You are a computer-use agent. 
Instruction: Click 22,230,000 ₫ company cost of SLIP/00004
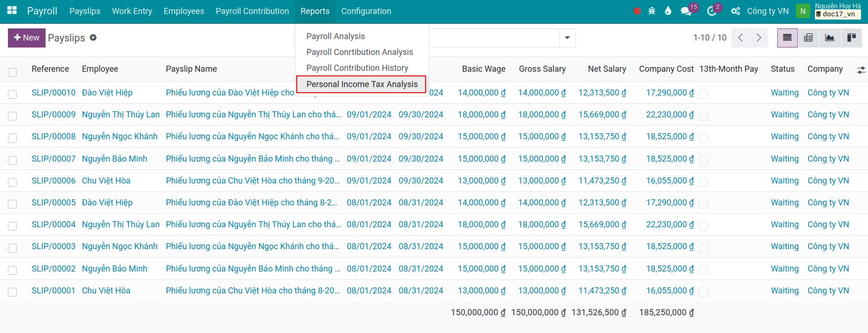coord(670,224)
